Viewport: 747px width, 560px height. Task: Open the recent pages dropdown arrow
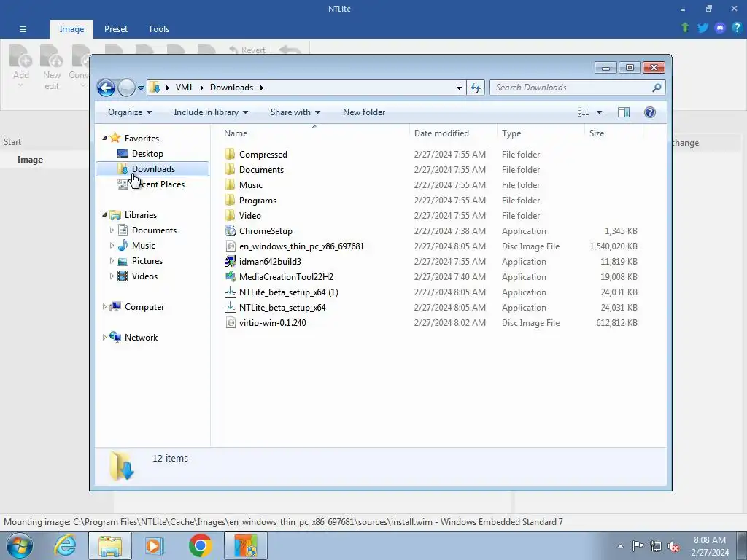point(141,88)
